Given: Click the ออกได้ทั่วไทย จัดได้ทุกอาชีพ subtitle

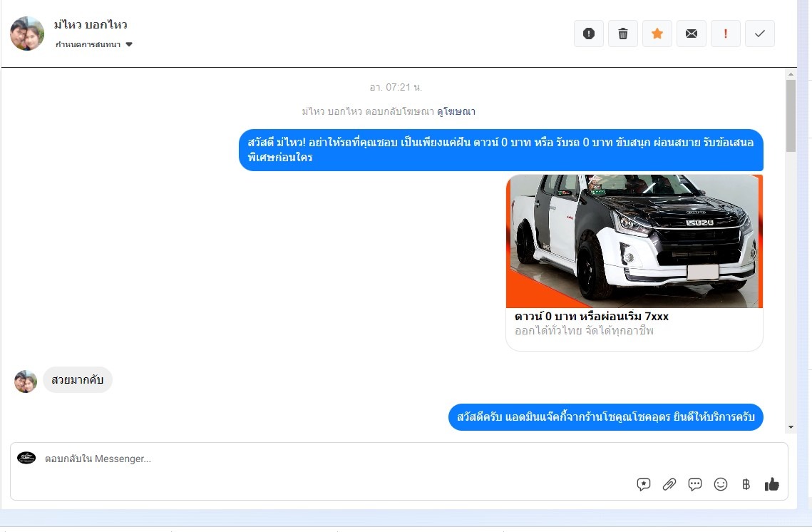Looking at the screenshot, I should [x=584, y=330].
